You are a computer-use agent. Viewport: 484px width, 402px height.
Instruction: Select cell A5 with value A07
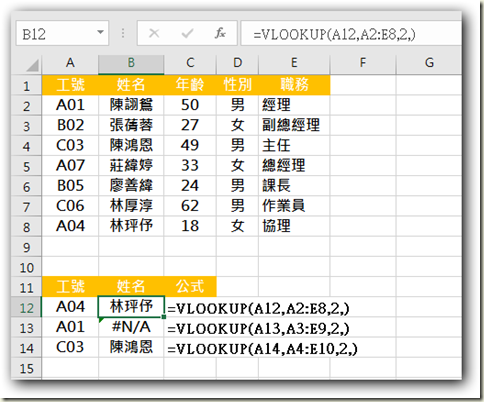[x=70, y=165]
